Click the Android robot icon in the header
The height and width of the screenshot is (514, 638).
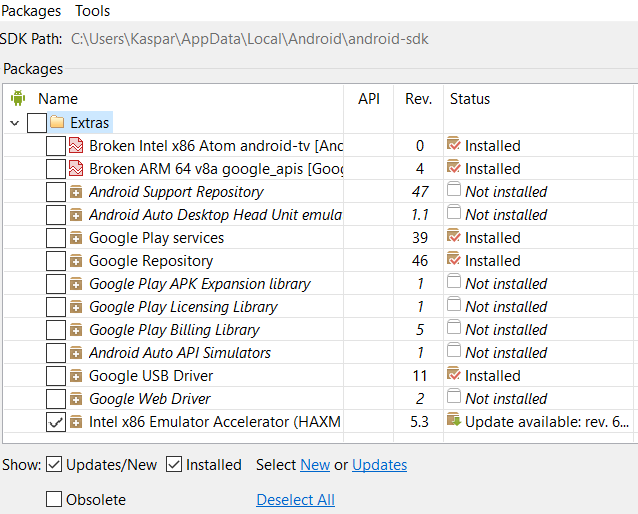18,98
